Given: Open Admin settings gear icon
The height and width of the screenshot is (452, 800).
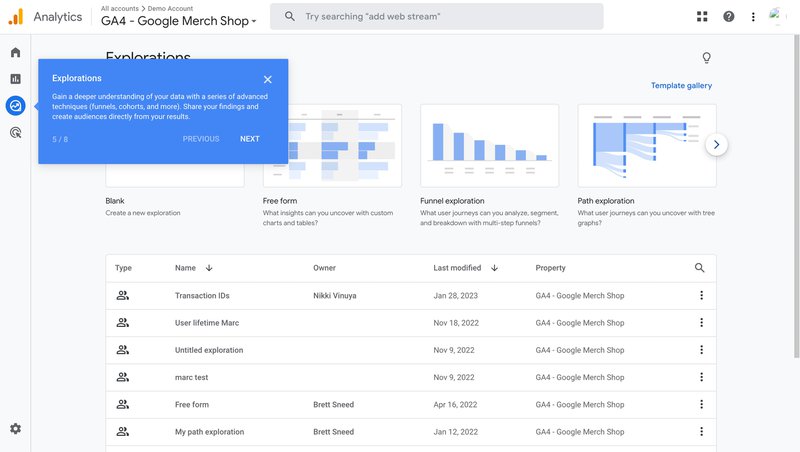Looking at the screenshot, I should click(15, 429).
